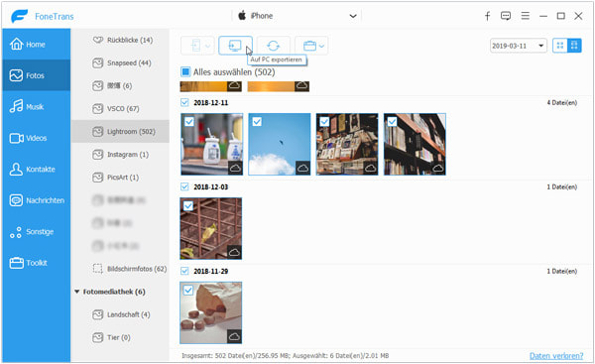595x364 pixels.
Task: Click the Export to PC toolbar icon
Action: click(x=235, y=46)
